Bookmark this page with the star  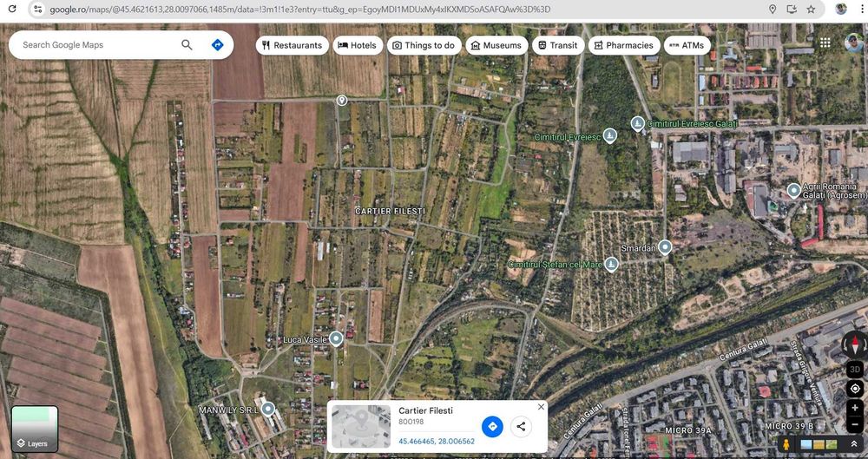pos(811,9)
